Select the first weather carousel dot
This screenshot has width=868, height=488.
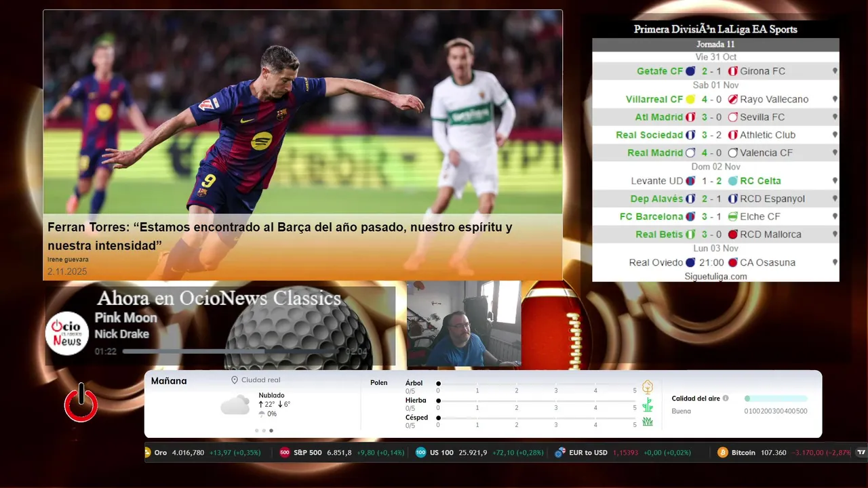point(257,430)
